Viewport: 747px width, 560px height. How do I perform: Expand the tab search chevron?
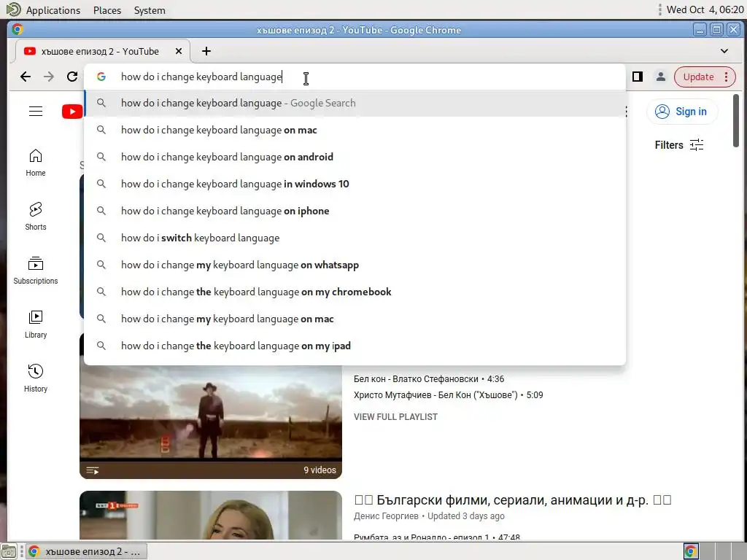[x=724, y=51]
